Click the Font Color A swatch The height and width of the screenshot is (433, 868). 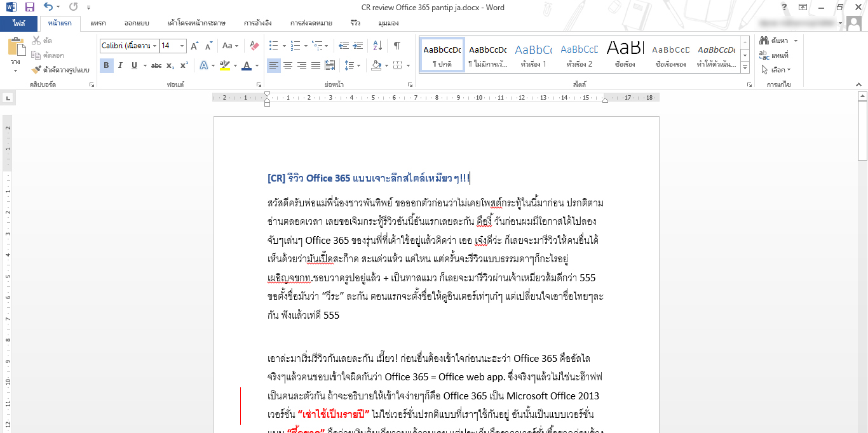point(246,65)
